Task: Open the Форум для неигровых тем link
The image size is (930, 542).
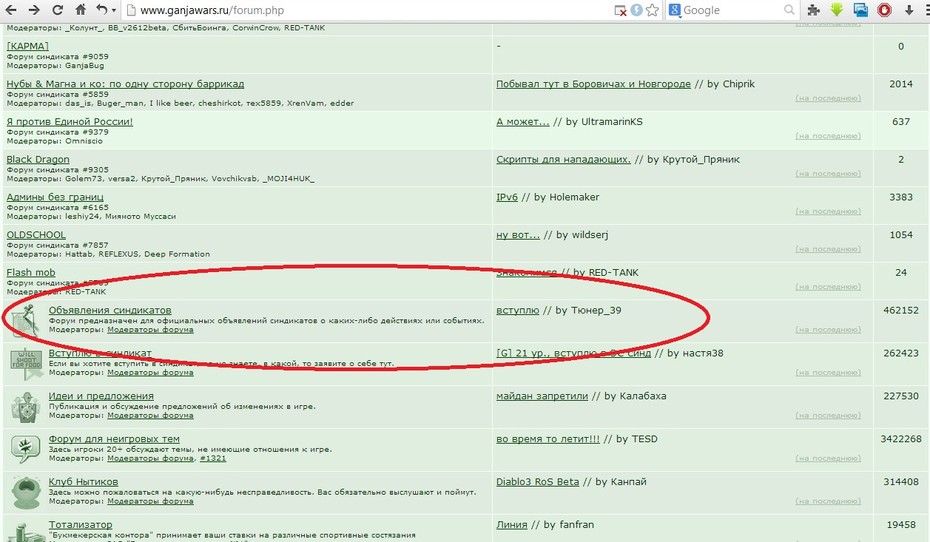Action: click(x=114, y=439)
